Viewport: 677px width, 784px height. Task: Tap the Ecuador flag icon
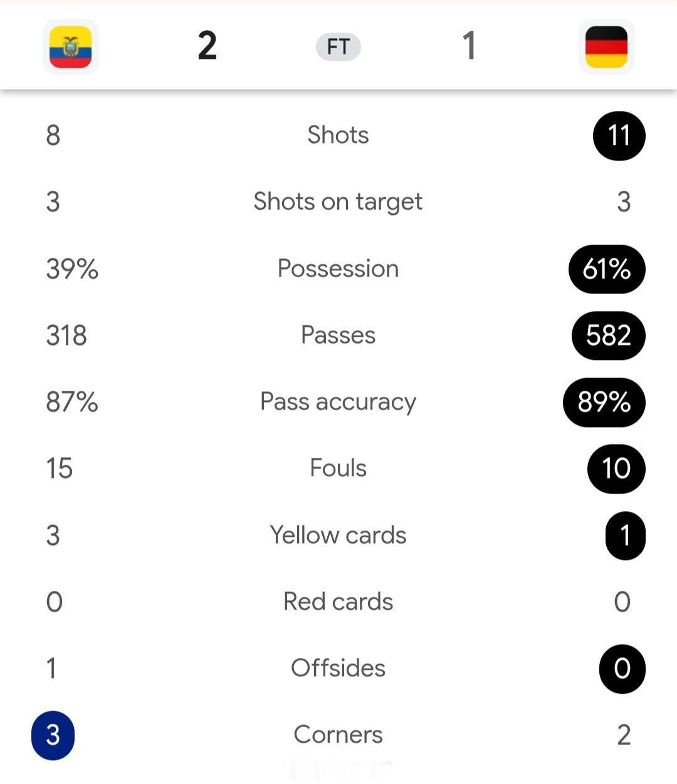coord(71,47)
